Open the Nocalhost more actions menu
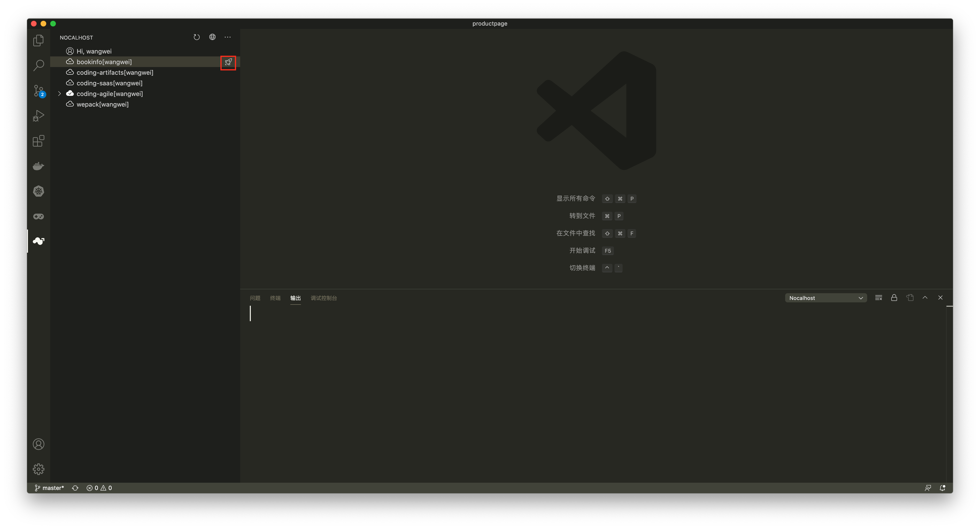980x529 pixels. pyautogui.click(x=227, y=37)
